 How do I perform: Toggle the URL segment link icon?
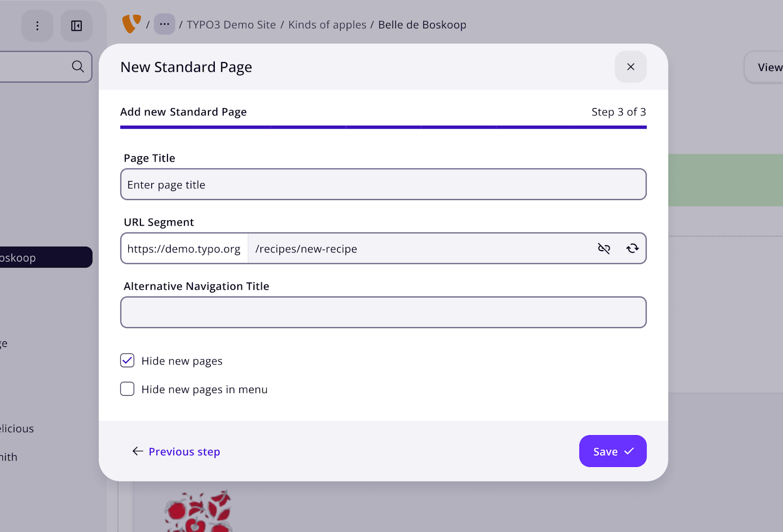[x=604, y=249]
